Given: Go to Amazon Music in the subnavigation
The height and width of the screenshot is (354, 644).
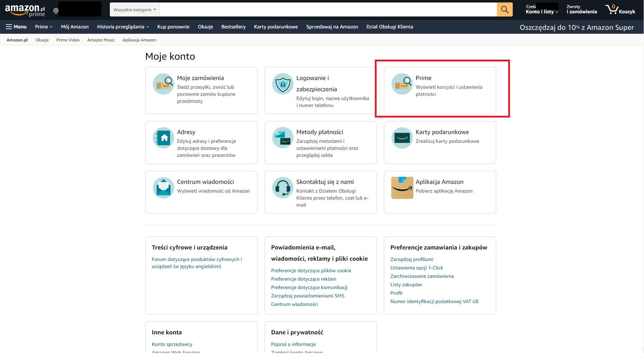Looking at the screenshot, I should coord(101,40).
